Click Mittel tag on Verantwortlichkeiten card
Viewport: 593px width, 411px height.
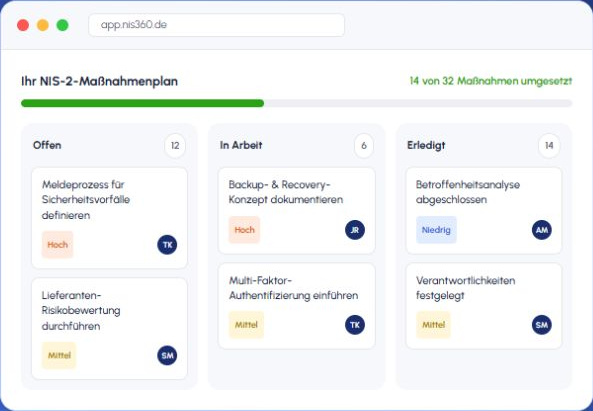click(433, 325)
